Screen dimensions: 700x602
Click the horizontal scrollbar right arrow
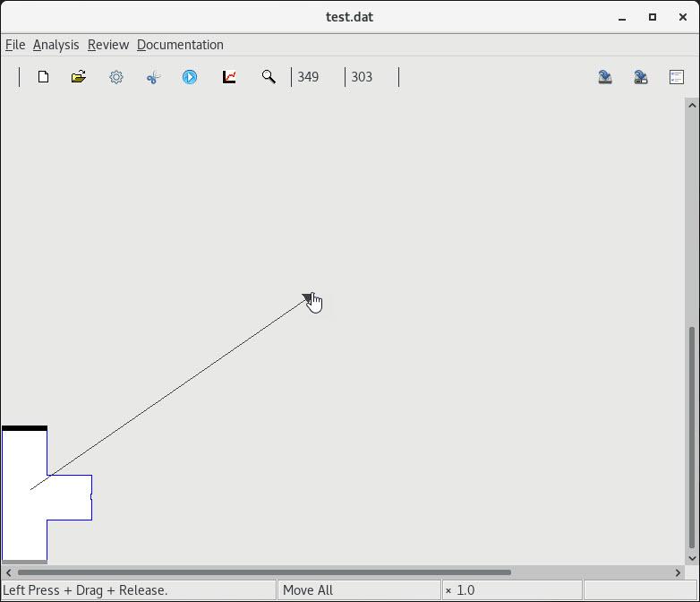pos(678,572)
